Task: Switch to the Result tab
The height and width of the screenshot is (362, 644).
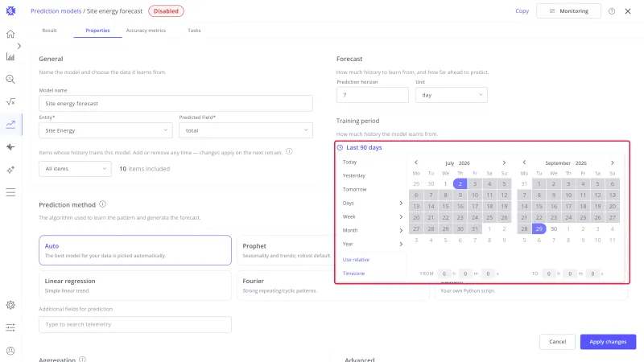Action: pyautogui.click(x=49, y=31)
